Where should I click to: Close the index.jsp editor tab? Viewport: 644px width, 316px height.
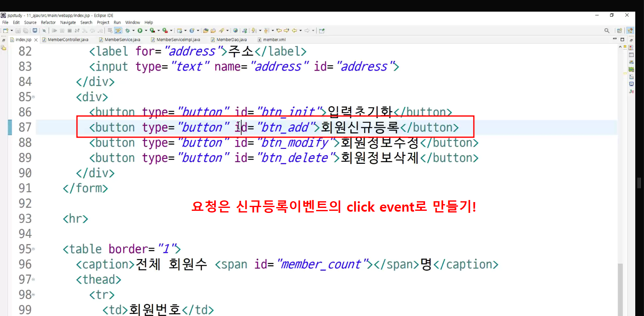tap(36, 40)
